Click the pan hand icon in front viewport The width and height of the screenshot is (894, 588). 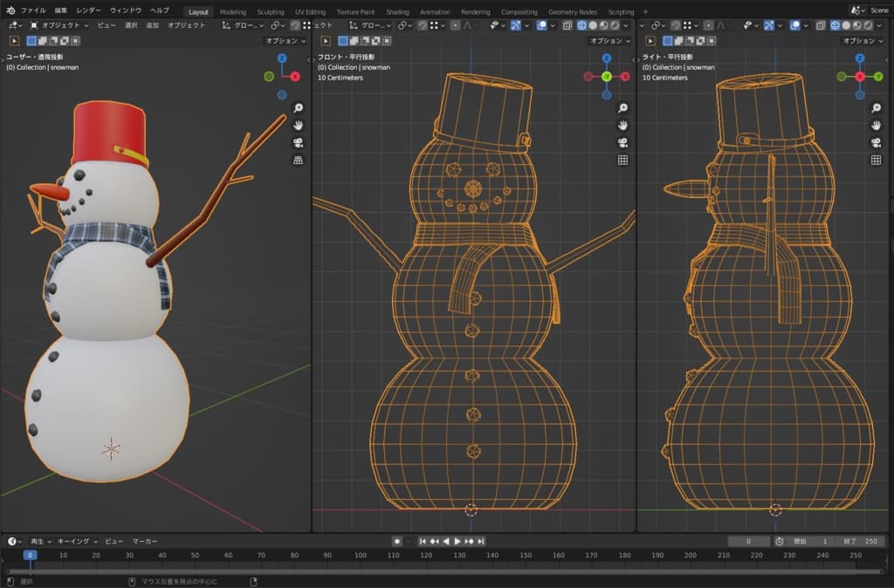pyautogui.click(x=622, y=126)
